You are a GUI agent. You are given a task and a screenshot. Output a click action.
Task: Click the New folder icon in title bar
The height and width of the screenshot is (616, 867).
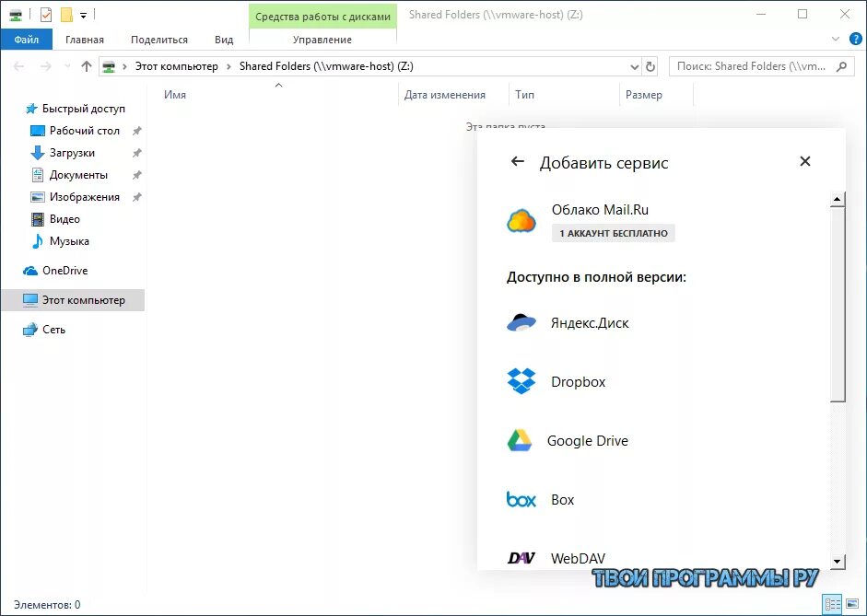pyautogui.click(x=66, y=15)
